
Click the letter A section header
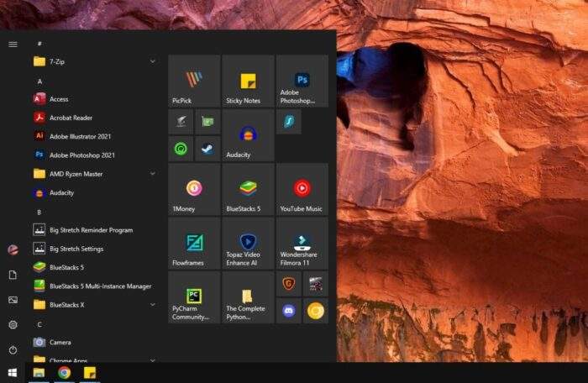click(39, 81)
